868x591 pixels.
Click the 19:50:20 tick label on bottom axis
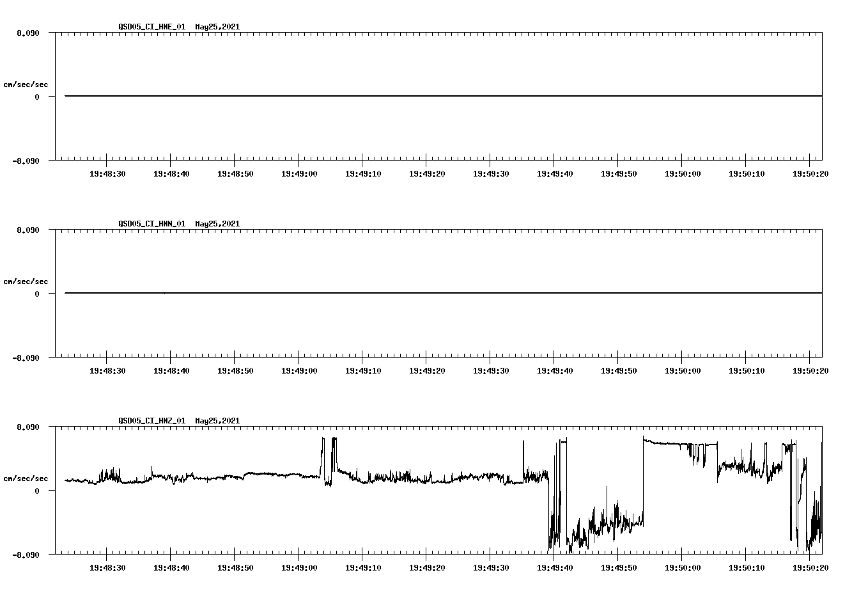pyautogui.click(x=810, y=567)
